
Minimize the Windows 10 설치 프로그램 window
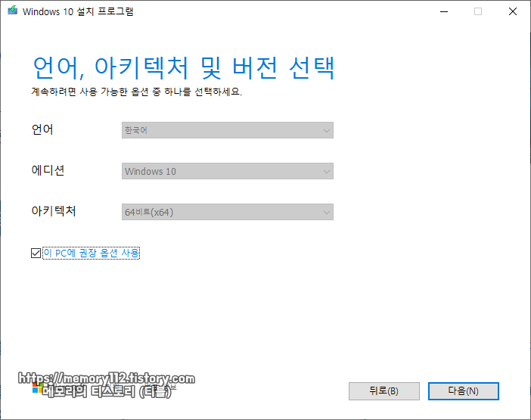[x=444, y=11]
